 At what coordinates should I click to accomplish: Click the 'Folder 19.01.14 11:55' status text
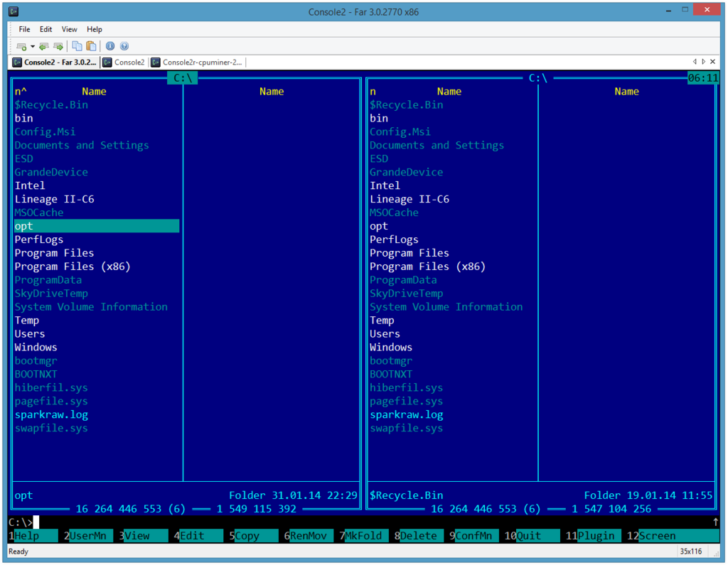(648, 495)
